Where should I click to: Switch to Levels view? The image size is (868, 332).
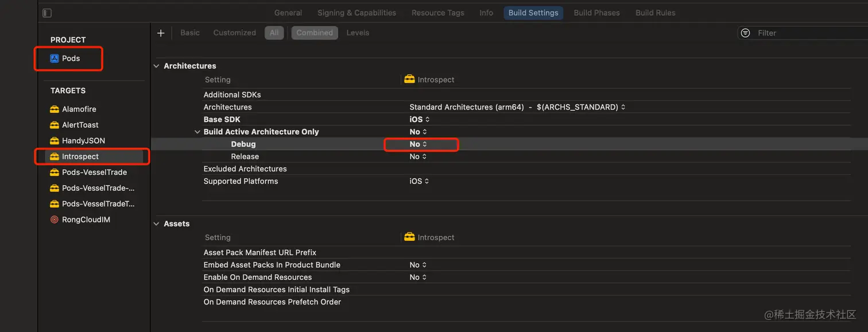pos(358,33)
